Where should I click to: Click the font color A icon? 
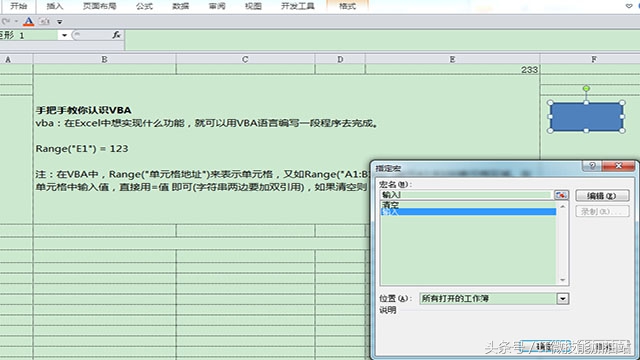[x=28, y=22]
